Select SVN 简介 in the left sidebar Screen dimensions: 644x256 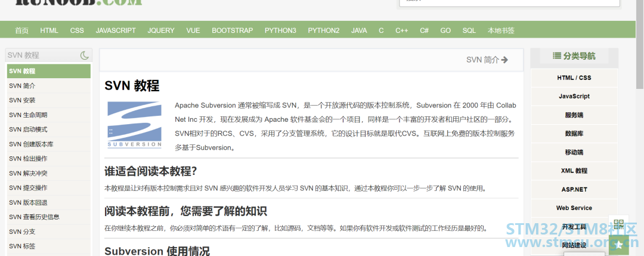[49, 86]
